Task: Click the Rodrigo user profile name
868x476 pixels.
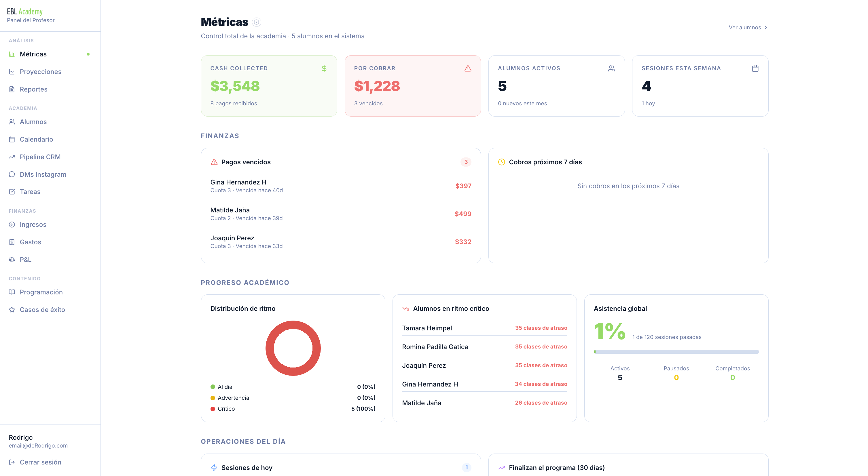Action: point(20,438)
